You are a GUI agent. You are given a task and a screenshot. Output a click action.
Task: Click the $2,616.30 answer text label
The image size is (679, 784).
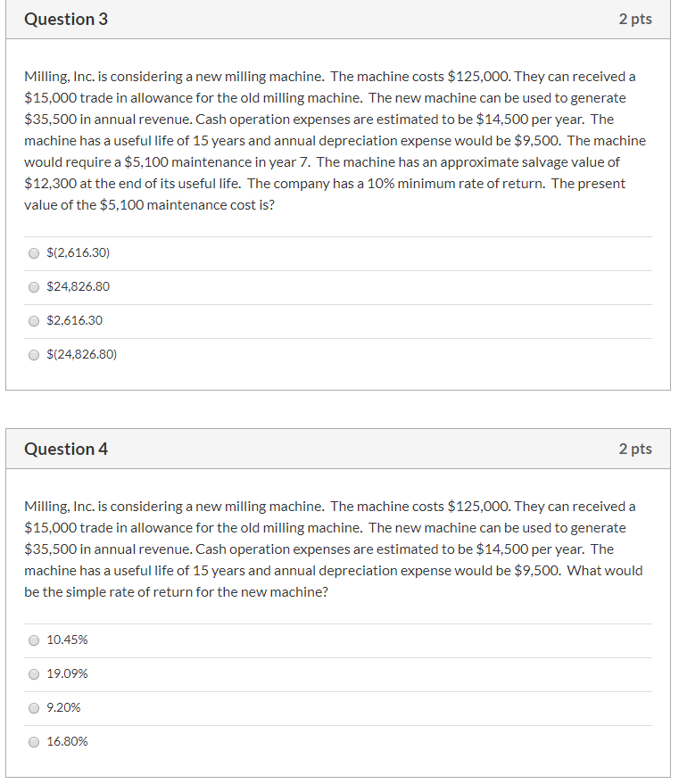75,320
